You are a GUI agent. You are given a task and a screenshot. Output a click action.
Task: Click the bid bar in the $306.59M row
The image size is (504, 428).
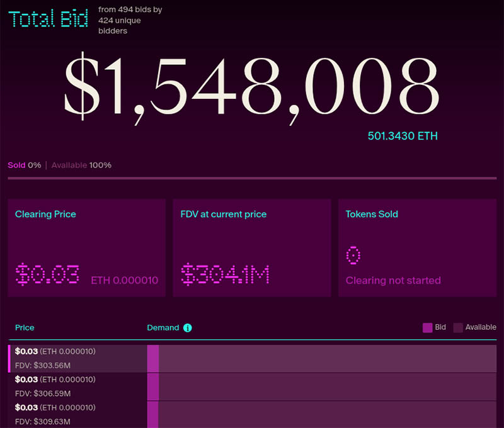[152, 386]
